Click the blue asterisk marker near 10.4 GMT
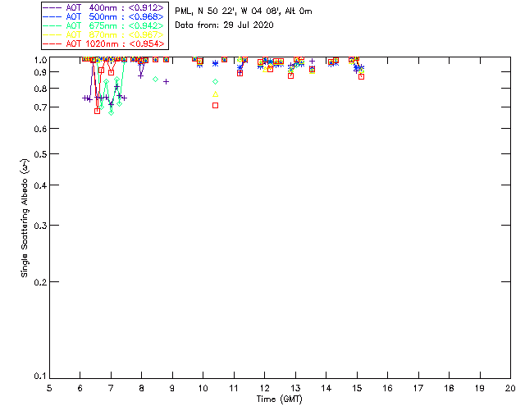Image resolution: width=525 pixels, height=420 pixels. [215, 63]
